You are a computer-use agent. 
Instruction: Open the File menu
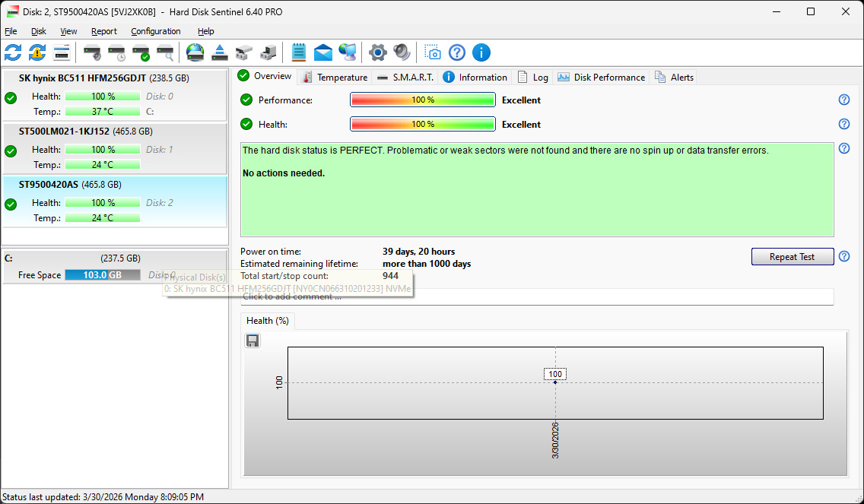pos(11,31)
